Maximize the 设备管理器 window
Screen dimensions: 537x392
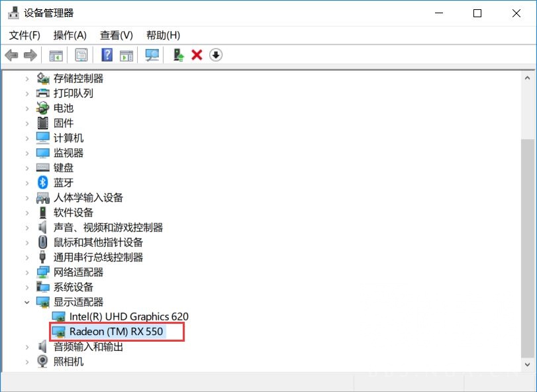click(x=477, y=13)
